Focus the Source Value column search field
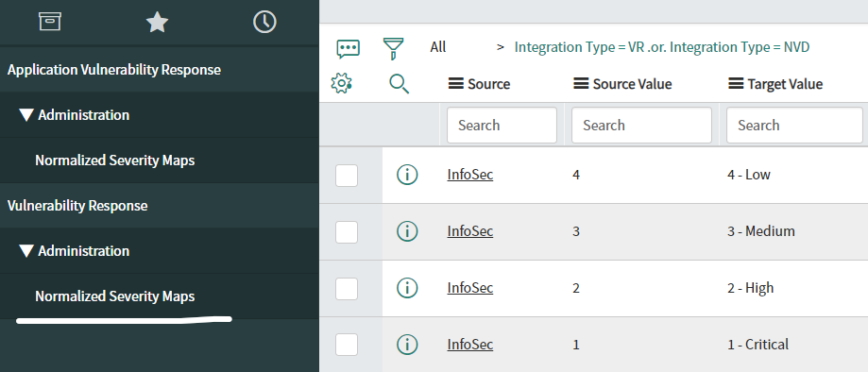This screenshot has width=868, height=372. click(641, 126)
